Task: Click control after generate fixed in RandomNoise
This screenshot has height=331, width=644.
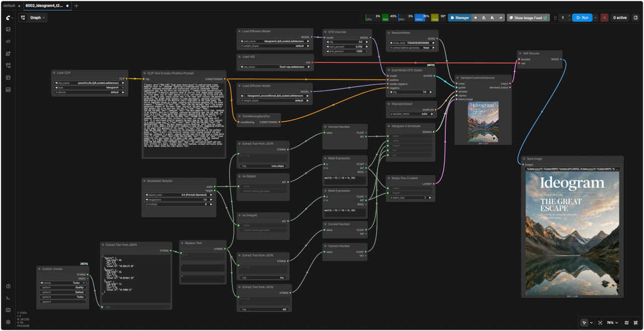Action: click(x=412, y=48)
